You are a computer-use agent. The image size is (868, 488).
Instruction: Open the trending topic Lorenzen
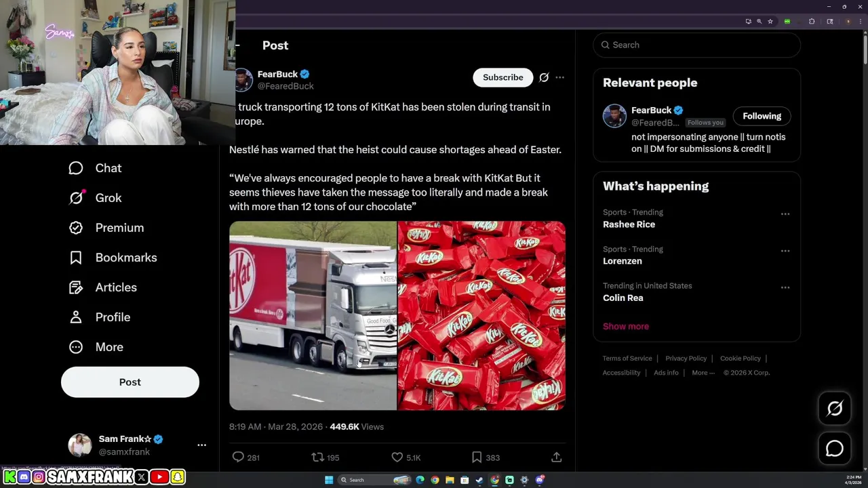coord(623,261)
